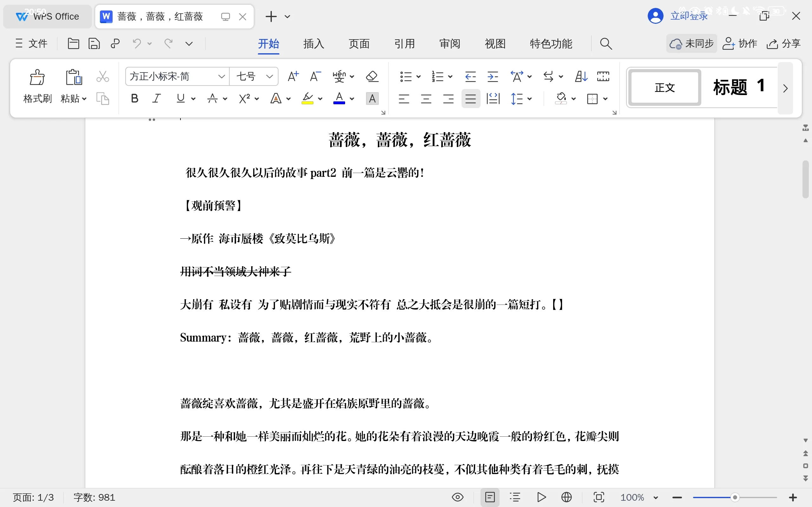Apply the 标题 1 heading style
This screenshot has height=507, width=812.
coord(739,87)
